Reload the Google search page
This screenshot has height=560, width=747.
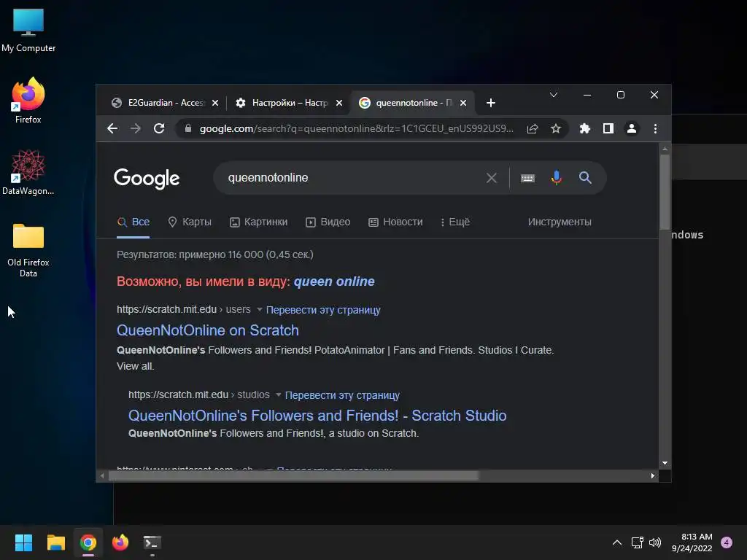coord(159,128)
